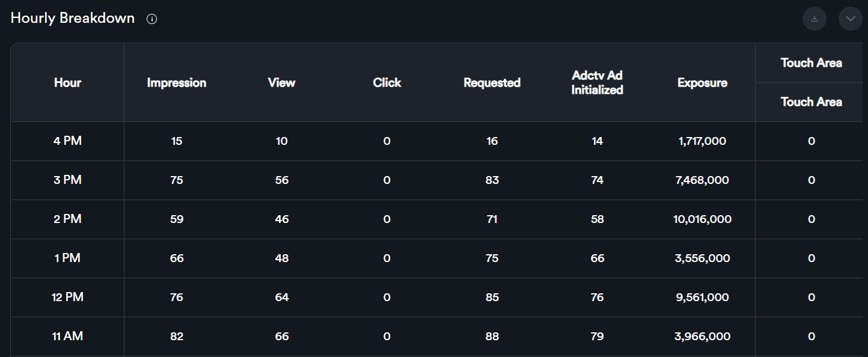This screenshot has width=868, height=357.
Task: Sort by the Hour column header
Action: click(x=67, y=83)
